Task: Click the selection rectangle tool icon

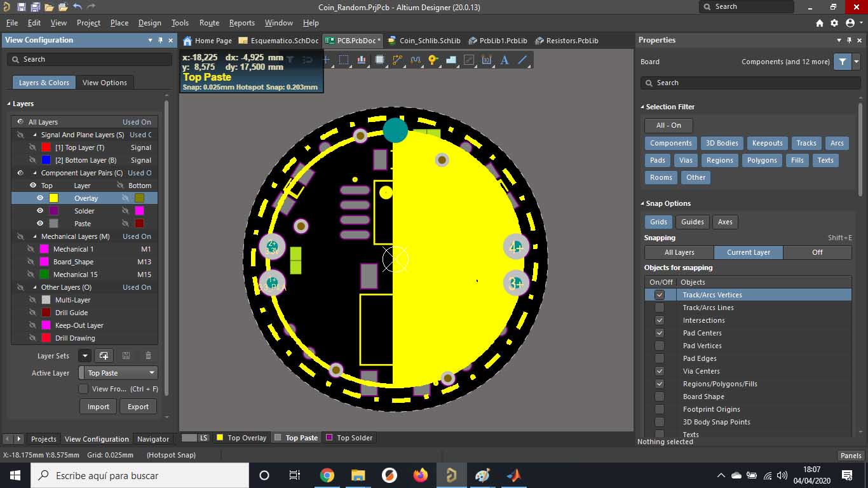Action: 344,60
